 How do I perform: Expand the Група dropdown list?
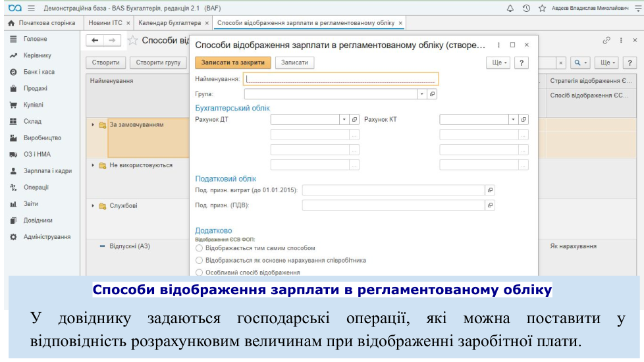click(x=422, y=94)
